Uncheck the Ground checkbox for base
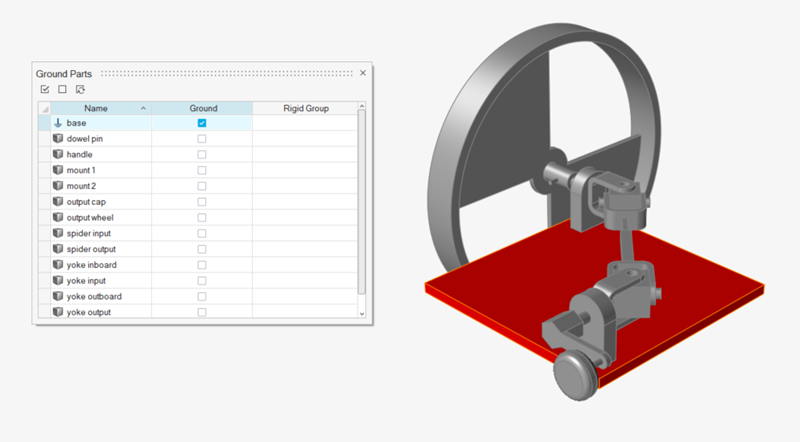 202,123
